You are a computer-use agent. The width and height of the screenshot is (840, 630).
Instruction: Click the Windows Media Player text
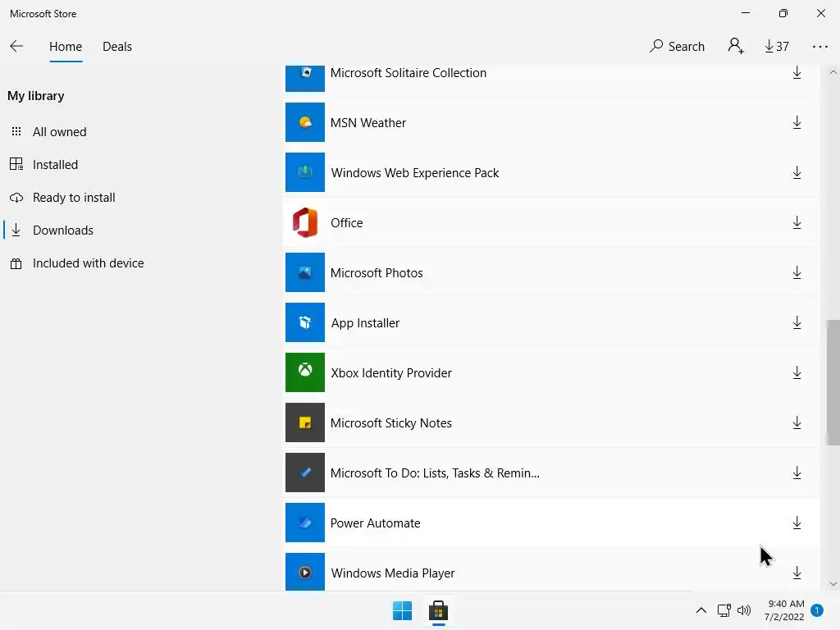click(393, 573)
